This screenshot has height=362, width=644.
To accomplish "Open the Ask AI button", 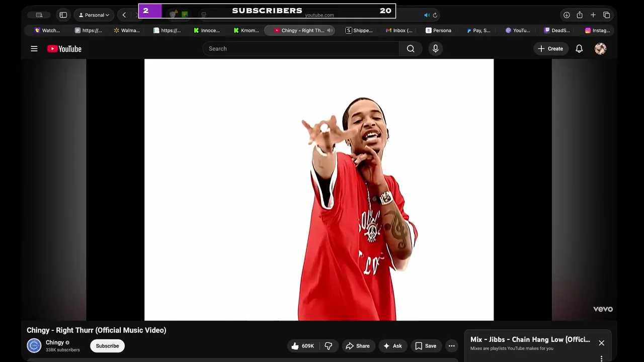I will click(x=392, y=346).
